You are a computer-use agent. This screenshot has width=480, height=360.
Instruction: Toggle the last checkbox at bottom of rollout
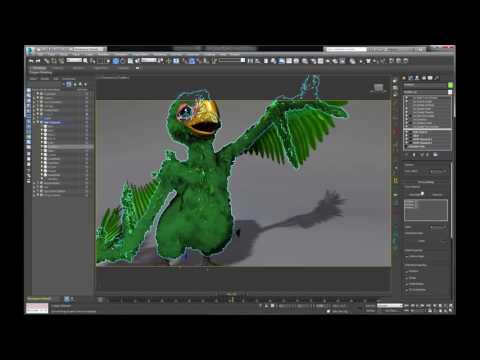pyautogui.click(x=407, y=290)
